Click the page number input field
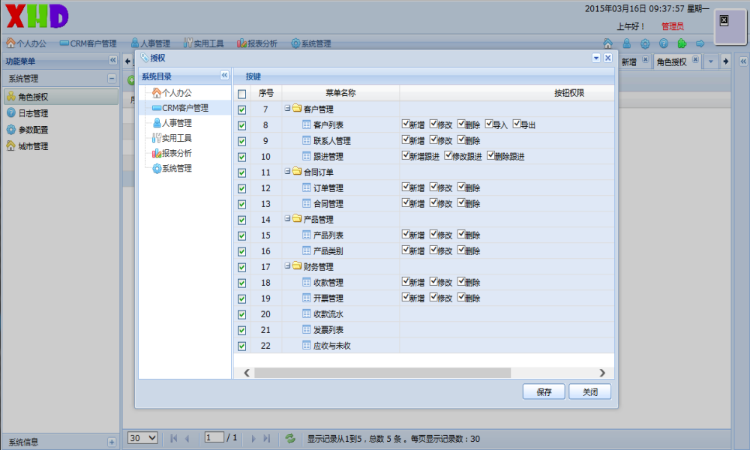This screenshot has width=750, height=450. pyautogui.click(x=214, y=438)
